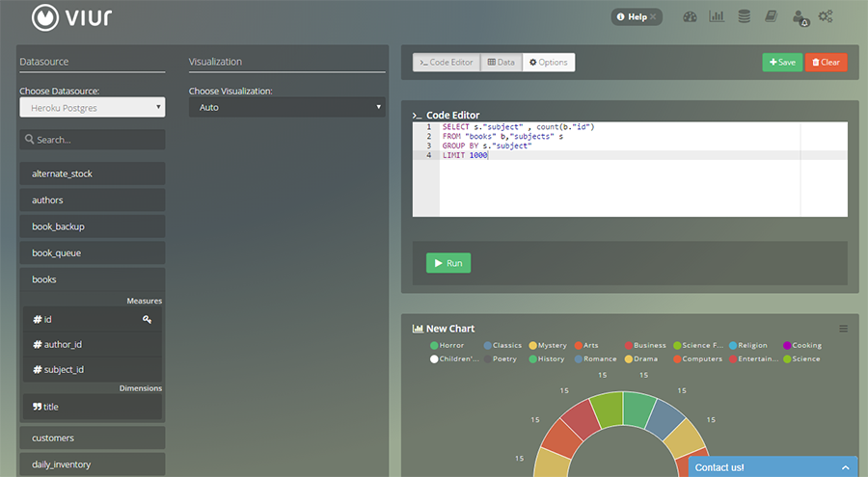Toggle Drama legend entry

tap(641, 359)
